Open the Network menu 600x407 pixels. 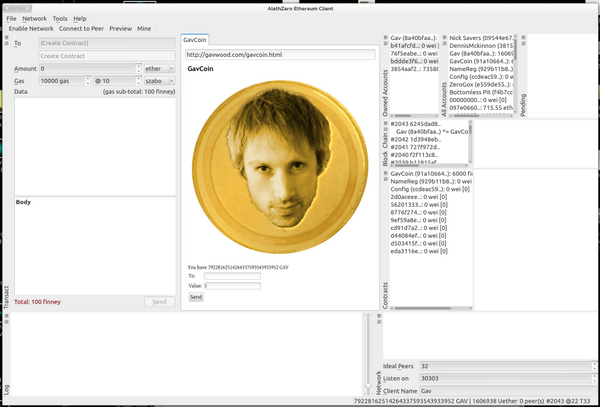pos(34,18)
